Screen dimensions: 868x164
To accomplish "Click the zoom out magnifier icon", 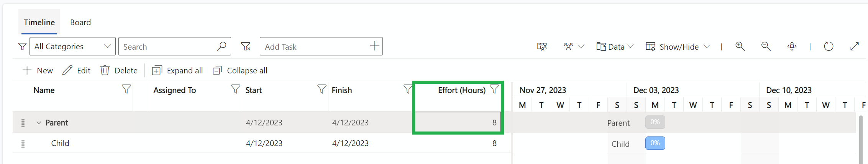I will [x=766, y=46].
